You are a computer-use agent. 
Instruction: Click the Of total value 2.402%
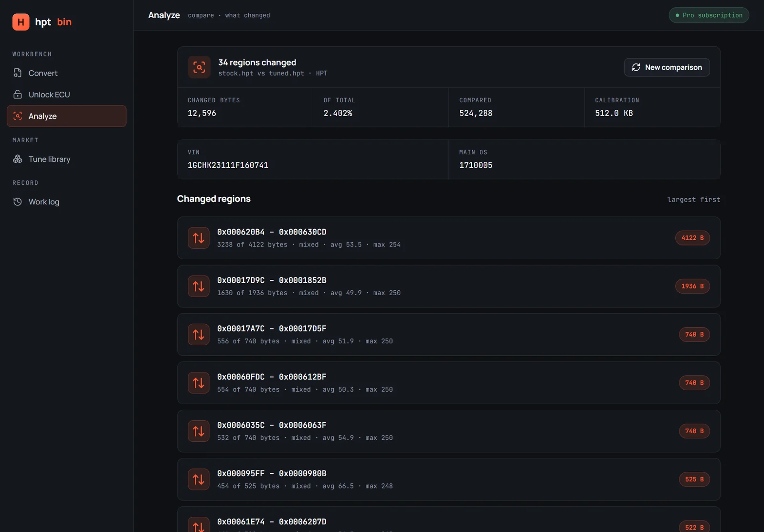coord(338,113)
